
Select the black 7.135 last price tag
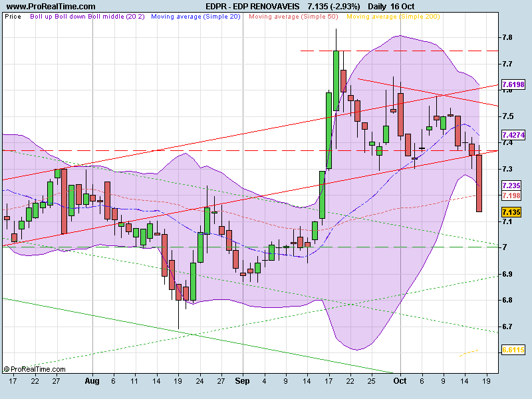pos(511,212)
